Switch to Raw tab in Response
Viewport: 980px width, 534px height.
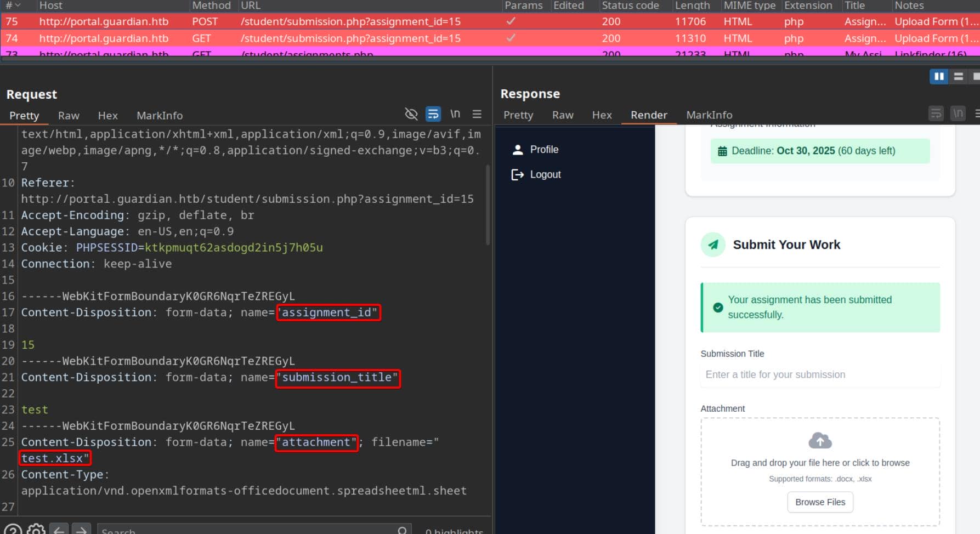[x=563, y=115]
